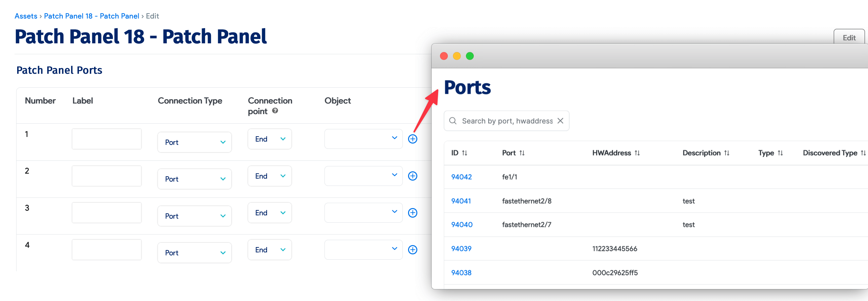Click the magnifier icon in the Ports search
The width and height of the screenshot is (868, 301).
pyautogui.click(x=453, y=120)
